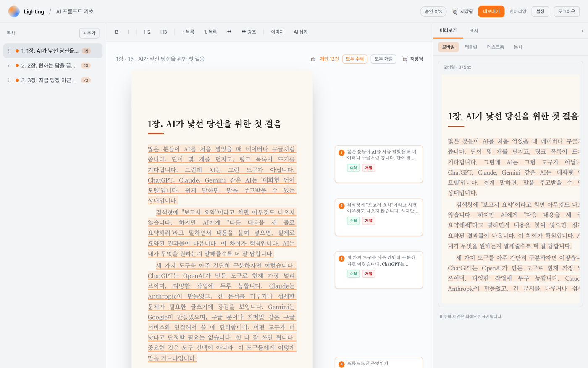
Task: Open suggestion card 2 text 검색창에 "보고서 요약"
Action: (383, 208)
